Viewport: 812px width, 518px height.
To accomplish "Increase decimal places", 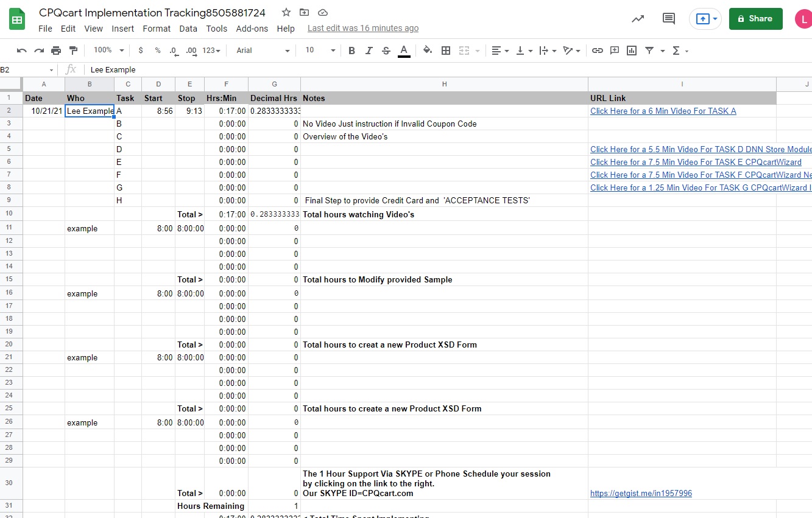I will pos(191,51).
